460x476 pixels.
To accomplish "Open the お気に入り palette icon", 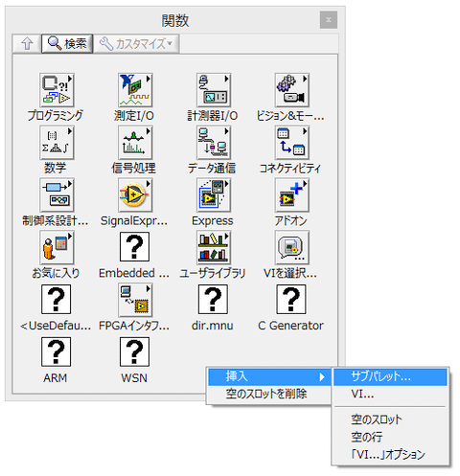I will point(57,247).
